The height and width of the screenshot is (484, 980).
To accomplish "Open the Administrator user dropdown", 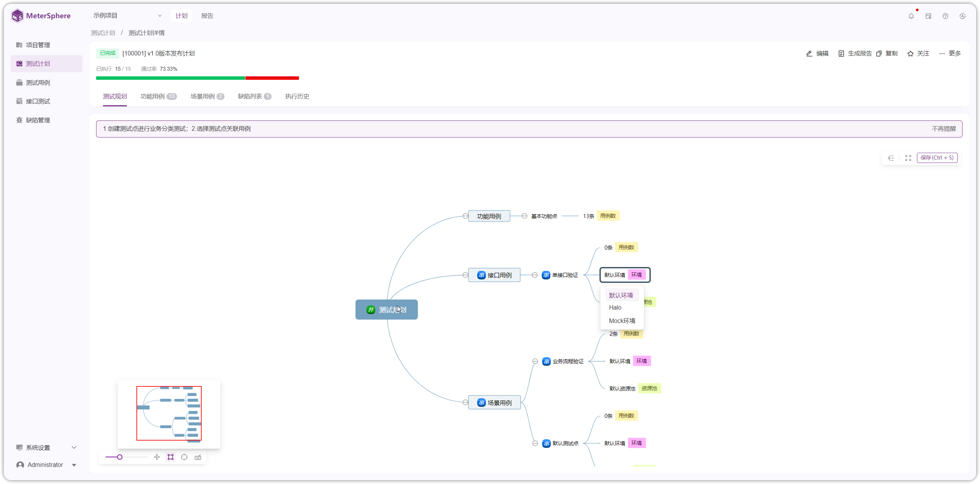I will coord(46,465).
